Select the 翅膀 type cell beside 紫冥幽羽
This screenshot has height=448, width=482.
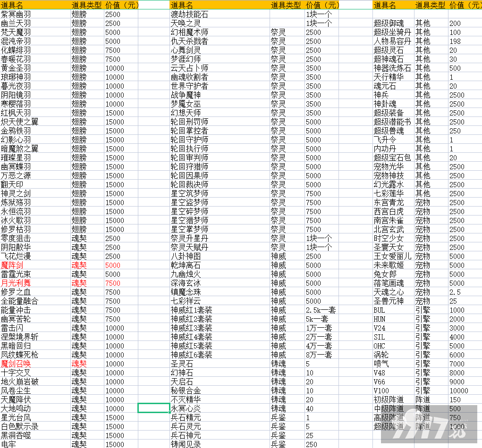(79, 15)
